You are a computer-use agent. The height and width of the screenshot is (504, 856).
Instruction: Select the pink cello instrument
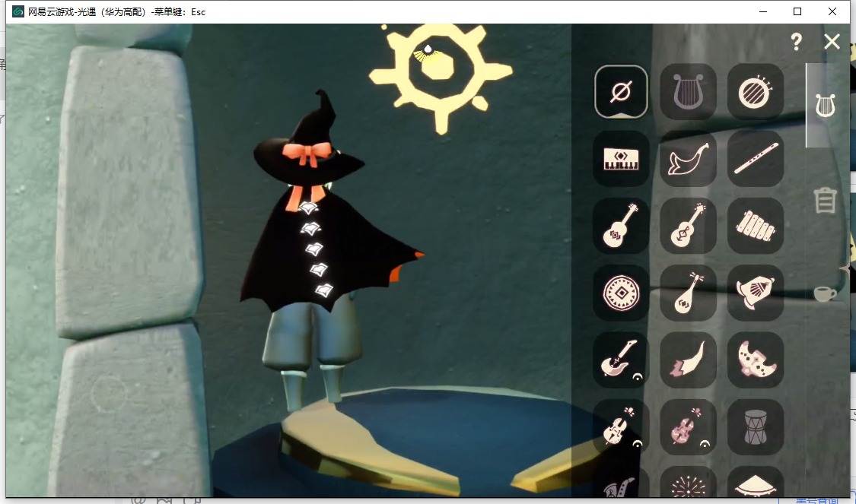click(x=688, y=427)
